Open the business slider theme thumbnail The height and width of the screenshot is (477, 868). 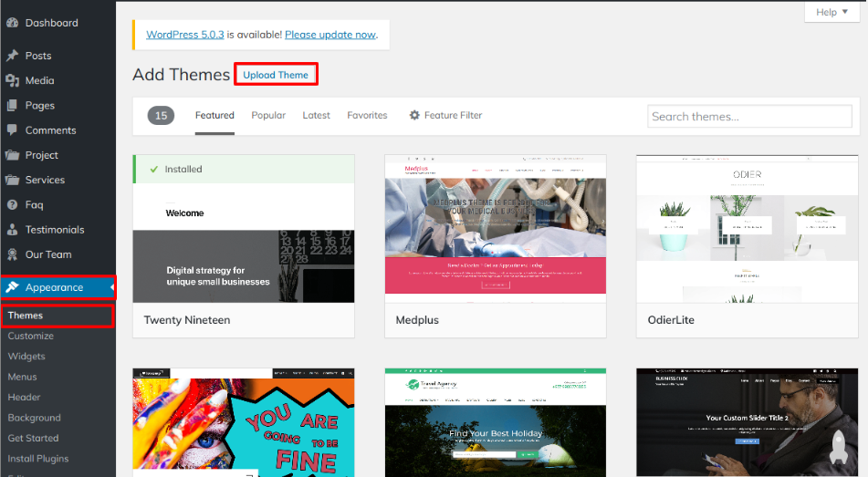[x=748, y=422]
